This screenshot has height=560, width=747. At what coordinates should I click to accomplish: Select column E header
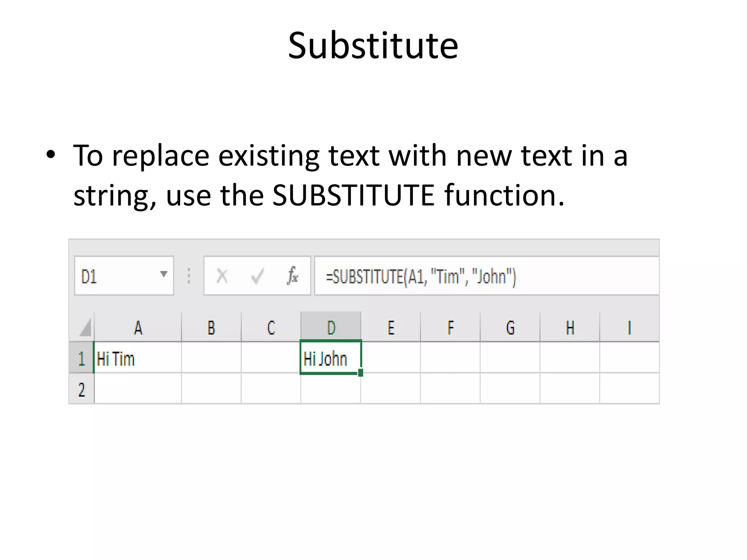391,327
